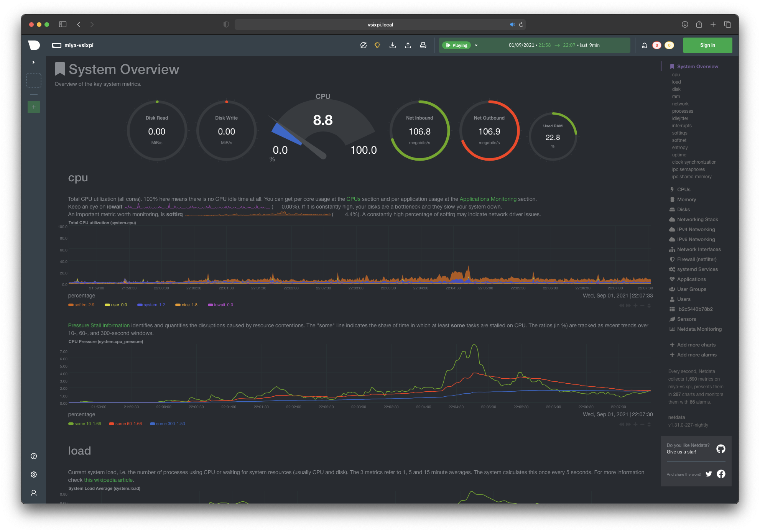Toggle softirq dimension in CPU legend
The height and width of the screenshot is (532, 760).
click(x=81, y=305)
